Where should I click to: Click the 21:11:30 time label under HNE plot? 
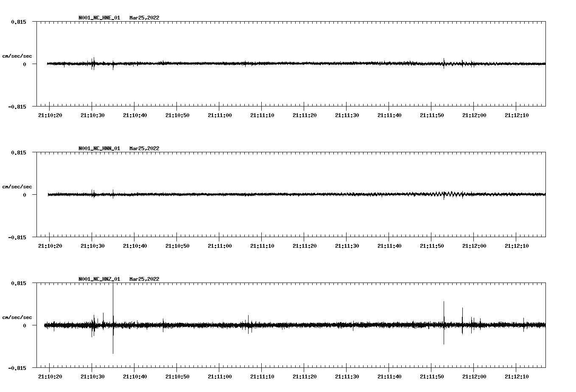(347, 115)
